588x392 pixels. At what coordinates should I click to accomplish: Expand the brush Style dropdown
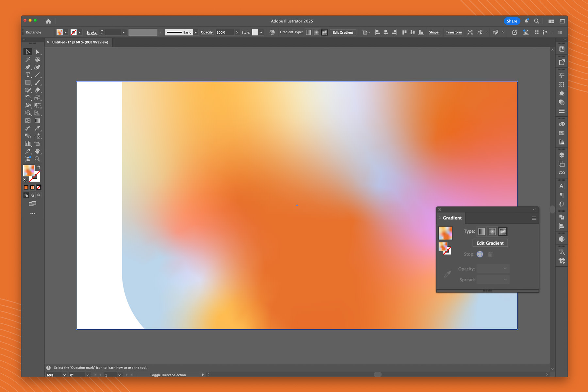(x=261, y=32)
